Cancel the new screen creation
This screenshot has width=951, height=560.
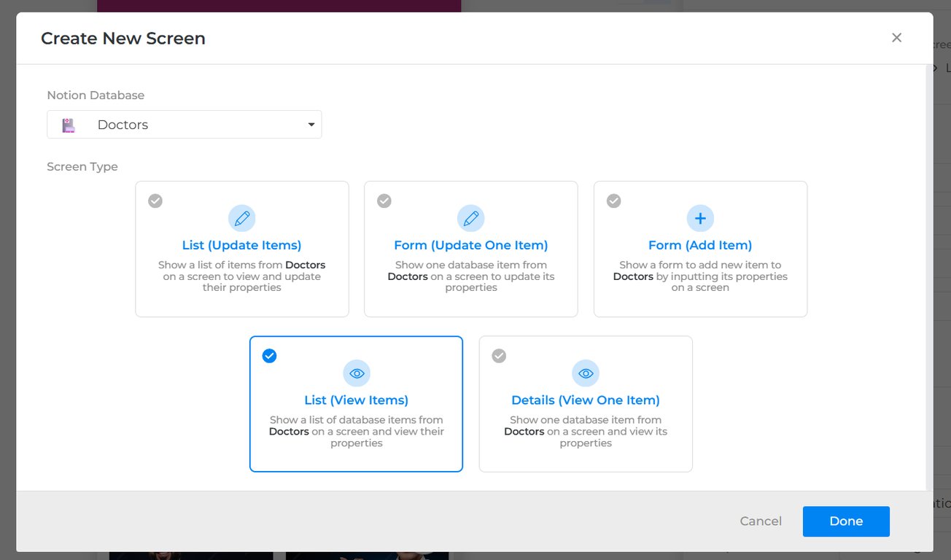(761, 521)
